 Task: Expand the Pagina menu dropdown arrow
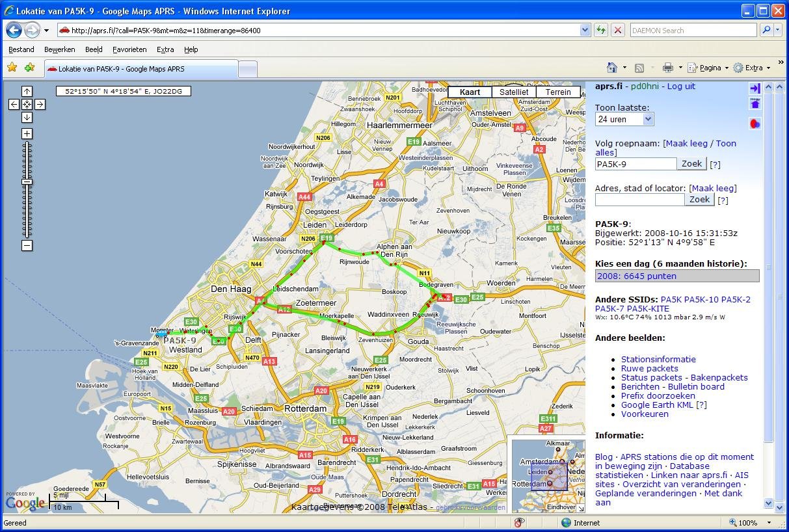726,68
